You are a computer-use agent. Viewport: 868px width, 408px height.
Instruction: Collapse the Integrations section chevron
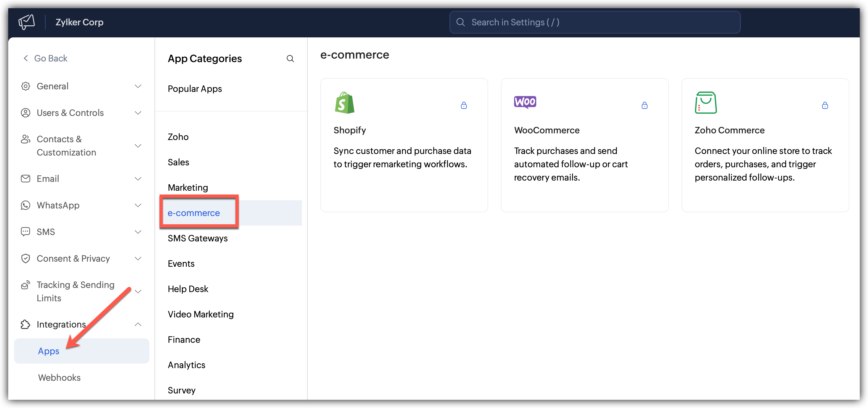(138, 324)
